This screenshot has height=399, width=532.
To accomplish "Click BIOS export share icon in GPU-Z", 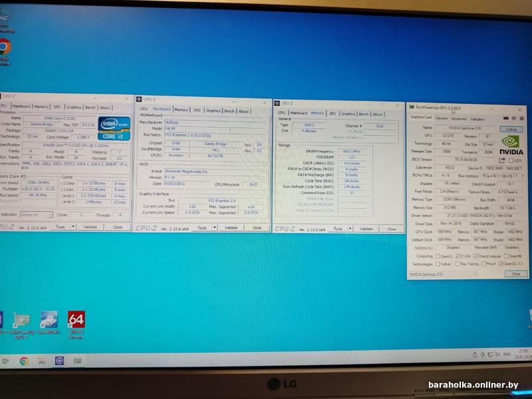I will tap(502, 160).
